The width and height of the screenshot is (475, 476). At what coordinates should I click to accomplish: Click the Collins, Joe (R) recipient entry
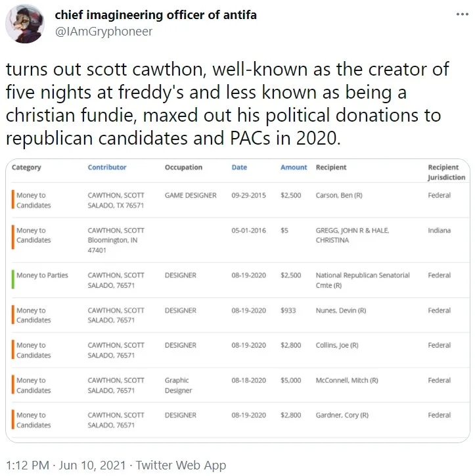tap(336, 345)
